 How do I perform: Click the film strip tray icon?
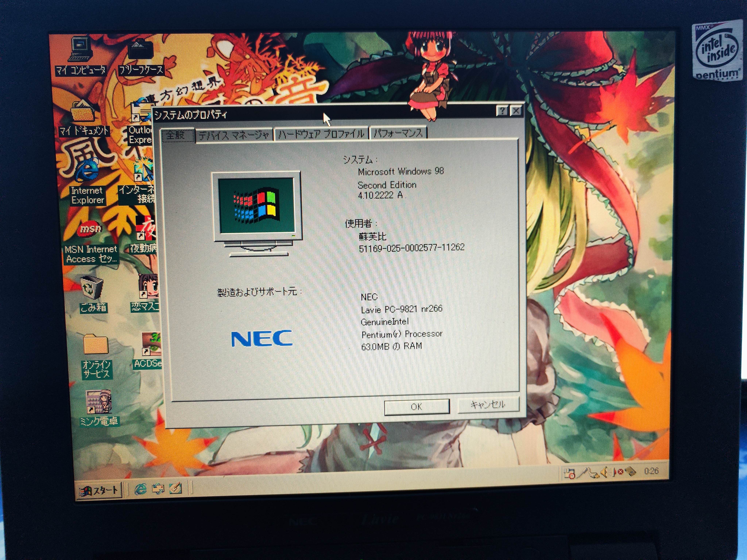pos(630,471)
